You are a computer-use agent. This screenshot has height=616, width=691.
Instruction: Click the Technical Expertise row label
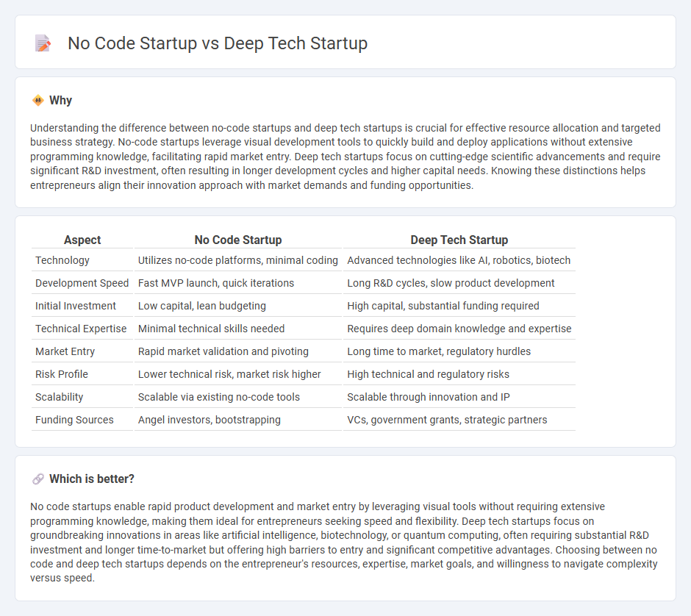pos(81,329)
